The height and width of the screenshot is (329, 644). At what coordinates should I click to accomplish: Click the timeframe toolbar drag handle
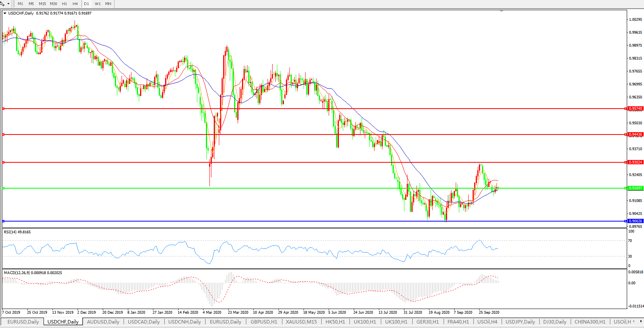tap(13, 4)
